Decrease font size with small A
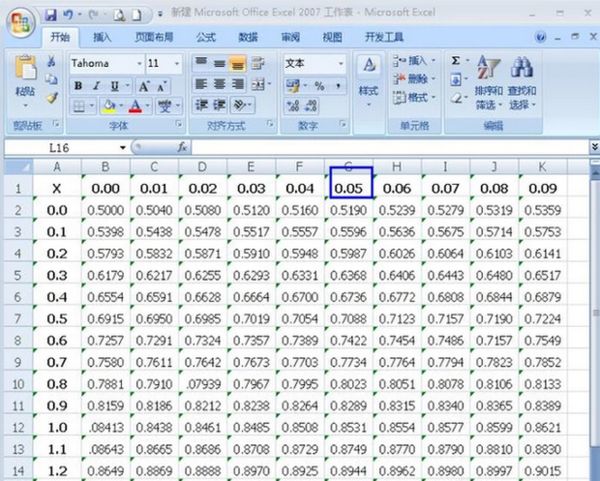Viewport: 600px width, 481px height. tap(161, 87)
